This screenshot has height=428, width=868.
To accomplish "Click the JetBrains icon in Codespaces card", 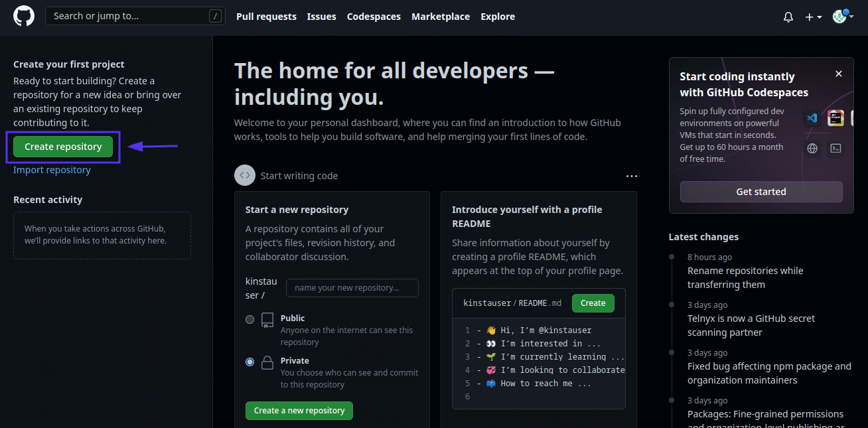I will 836,119.
